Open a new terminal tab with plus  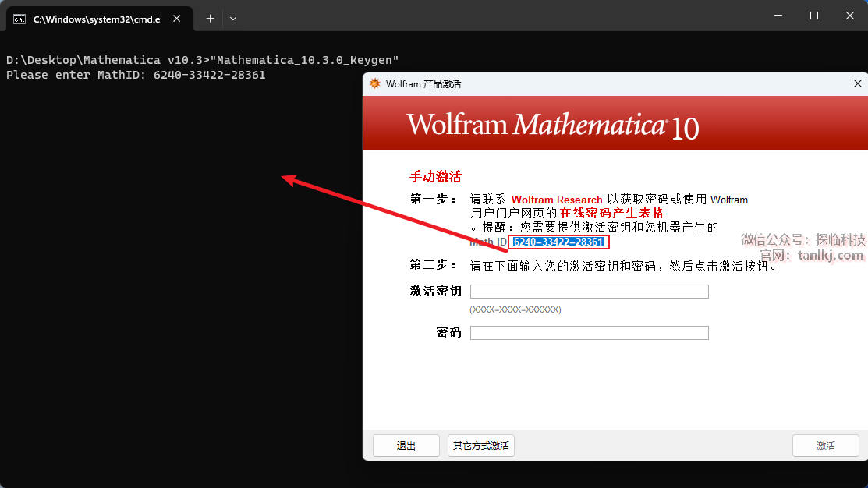(x=210, y=19)
